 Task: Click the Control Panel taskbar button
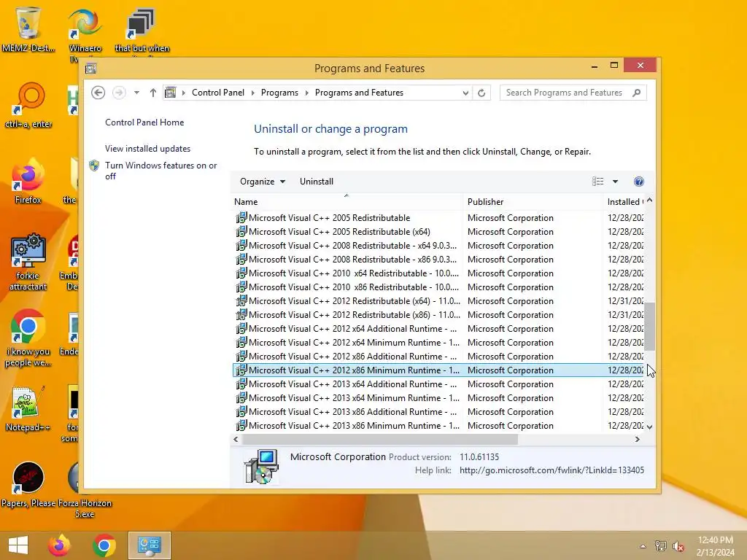tap(150, 545)
